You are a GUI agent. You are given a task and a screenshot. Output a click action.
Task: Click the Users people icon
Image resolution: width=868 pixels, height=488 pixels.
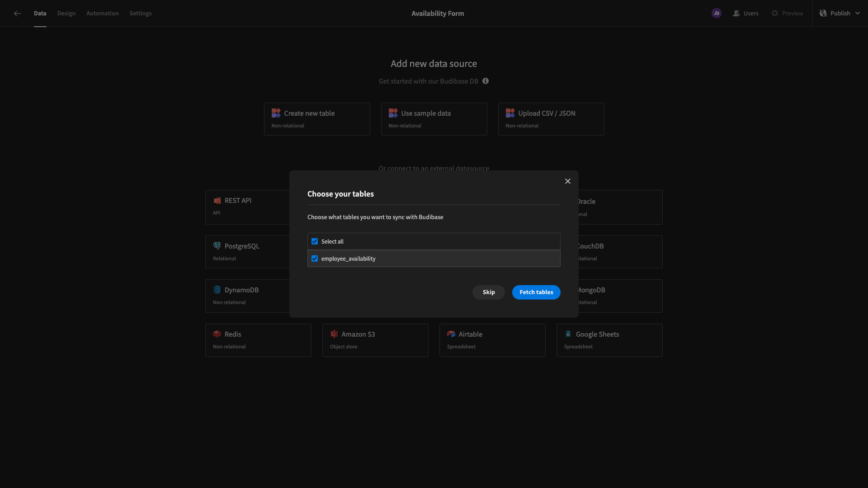pos(736,14)
